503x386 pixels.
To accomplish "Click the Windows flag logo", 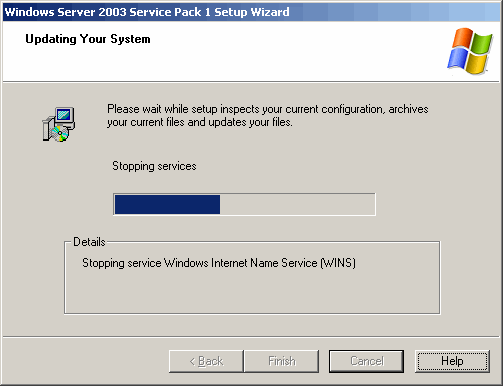I will coord(470,51).
